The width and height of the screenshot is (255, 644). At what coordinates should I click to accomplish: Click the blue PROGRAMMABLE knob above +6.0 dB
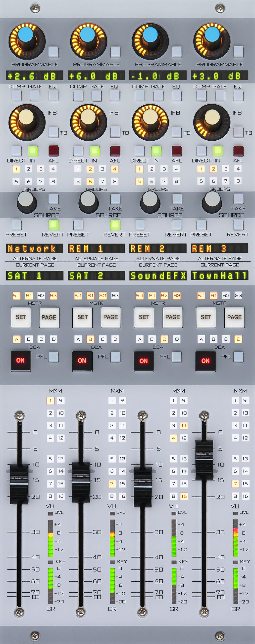[87, 34]
